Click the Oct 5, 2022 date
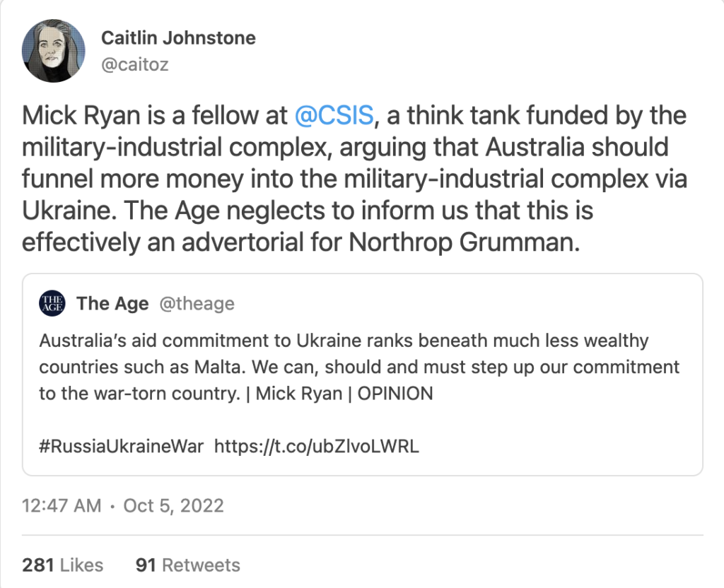This screenshot has width=724, height=588. pos(173,506)
